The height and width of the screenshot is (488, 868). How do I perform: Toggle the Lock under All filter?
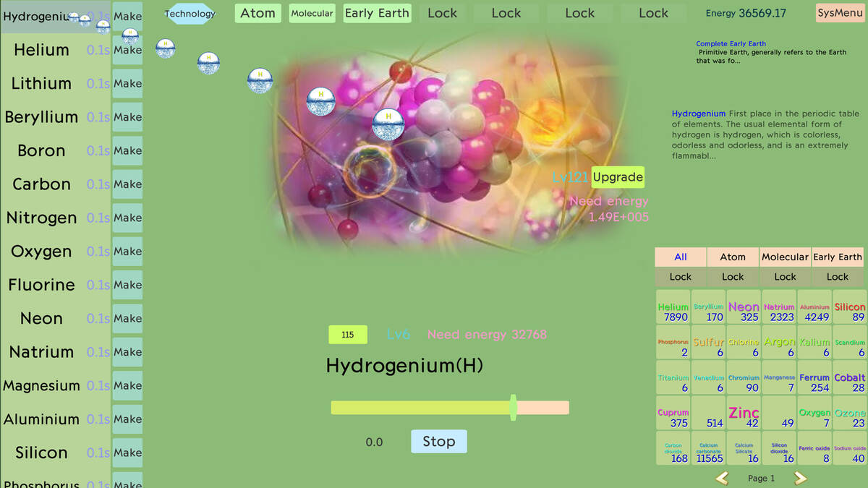tap(680, 276)
